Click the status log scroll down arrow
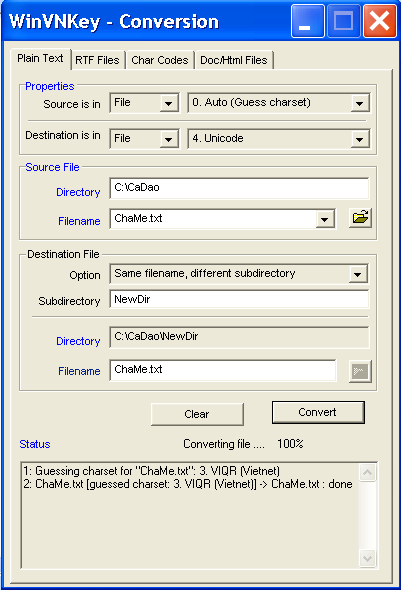Screen dimensions: 401x590 (x=368, y=558)
